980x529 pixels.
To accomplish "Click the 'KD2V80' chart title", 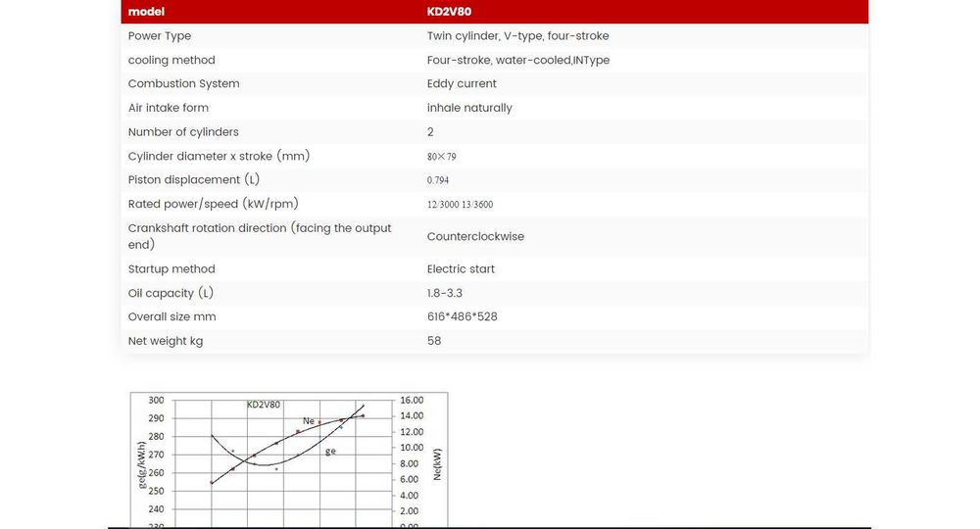I will [x=263, y=405].
